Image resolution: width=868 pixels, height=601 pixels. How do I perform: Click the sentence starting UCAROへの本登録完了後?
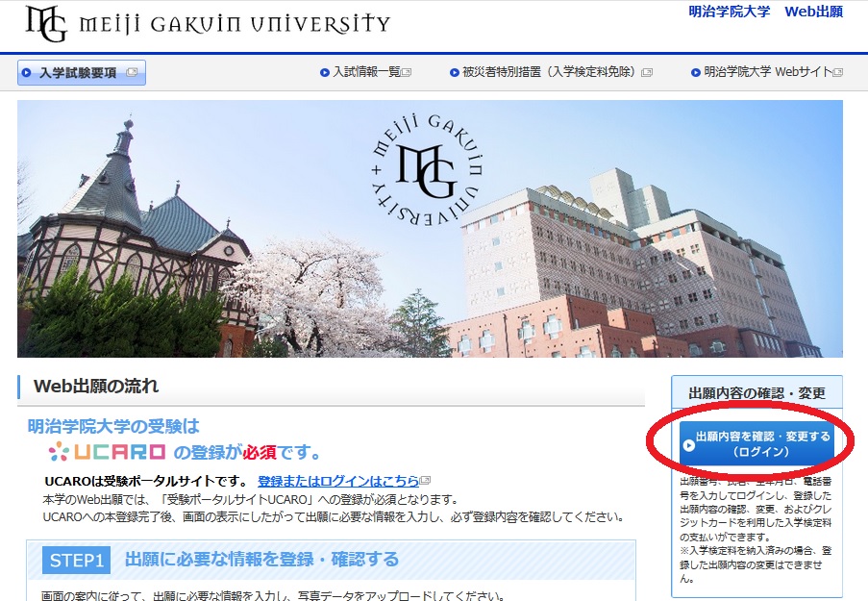click(334, 517)
